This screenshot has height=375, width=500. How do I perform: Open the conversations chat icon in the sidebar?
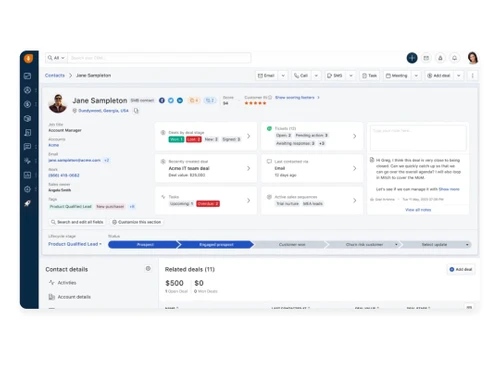[x=28, y=147]
